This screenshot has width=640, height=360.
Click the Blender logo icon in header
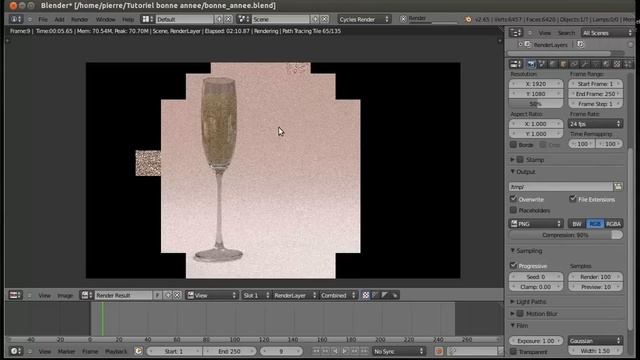tap(468, 19)
